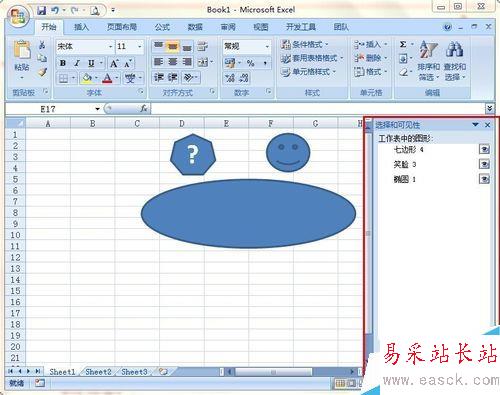Increase indent icon
Screen dimensions: 500x395
[x=173, y=78]
